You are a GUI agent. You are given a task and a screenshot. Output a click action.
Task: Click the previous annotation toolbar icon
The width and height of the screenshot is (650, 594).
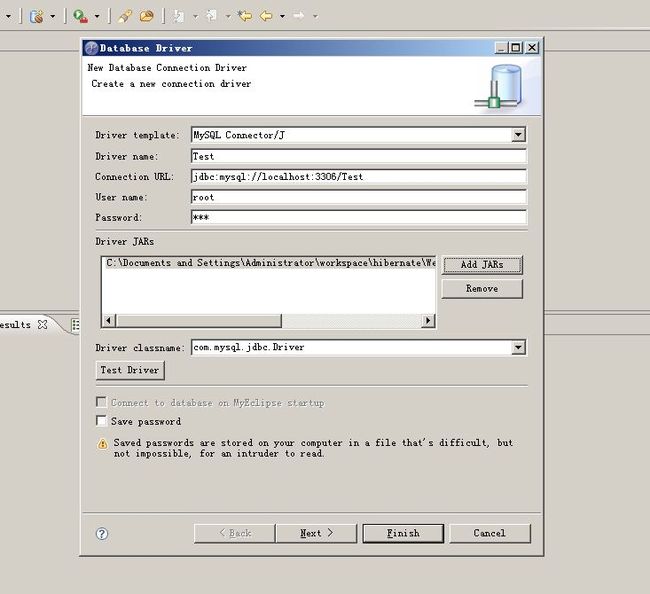(x=212, y=16)
